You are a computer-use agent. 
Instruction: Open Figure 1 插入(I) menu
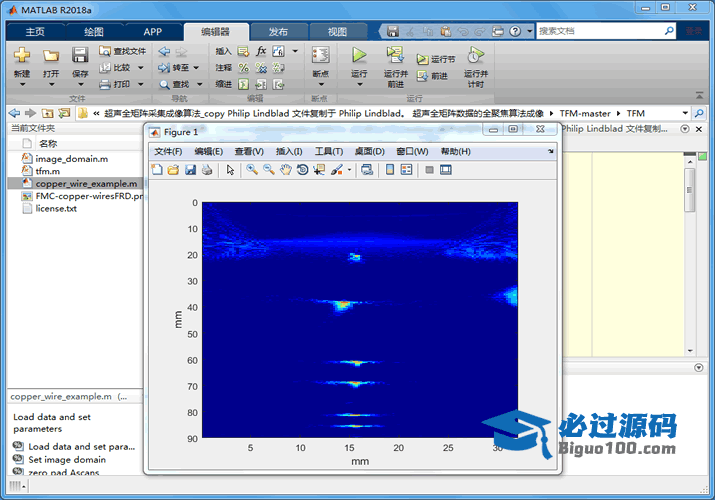click(x=289, y=151)
